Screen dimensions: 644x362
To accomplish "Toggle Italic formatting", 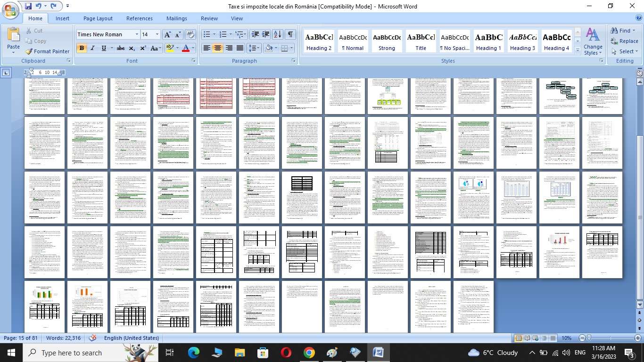I will tap(92, 48).
